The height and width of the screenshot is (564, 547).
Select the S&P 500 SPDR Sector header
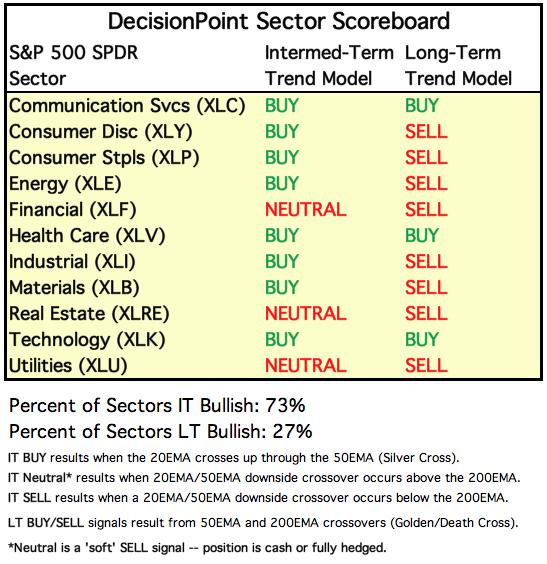tap(73, 66)
